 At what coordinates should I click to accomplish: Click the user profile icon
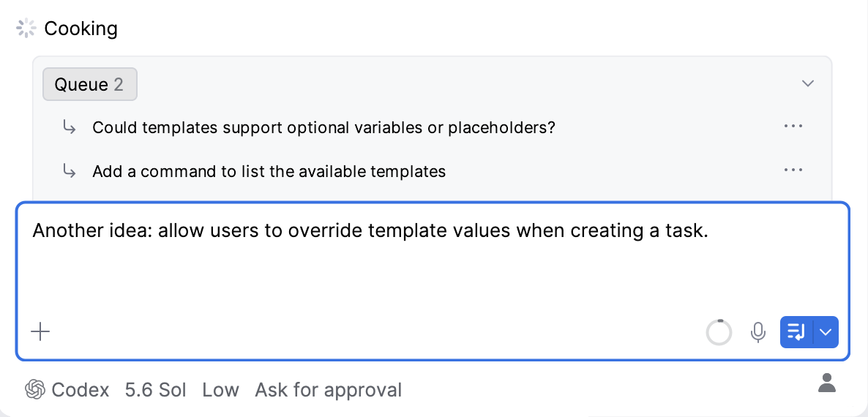point(827,383)
